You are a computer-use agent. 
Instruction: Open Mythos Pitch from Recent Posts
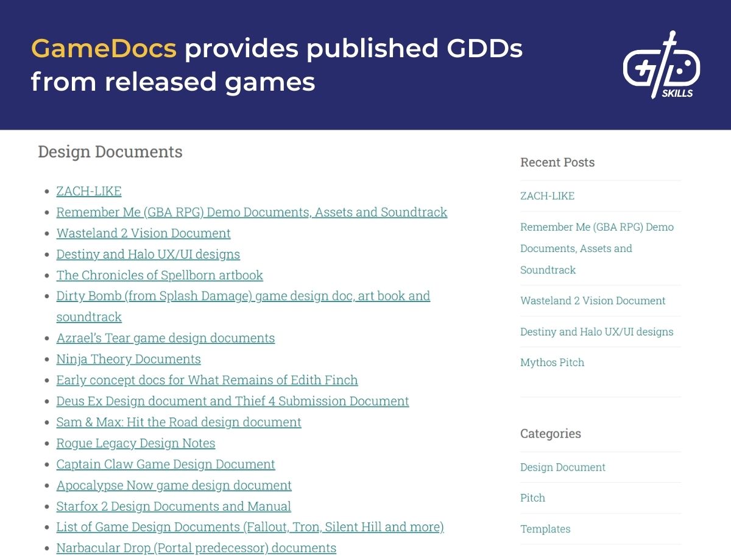552,362
